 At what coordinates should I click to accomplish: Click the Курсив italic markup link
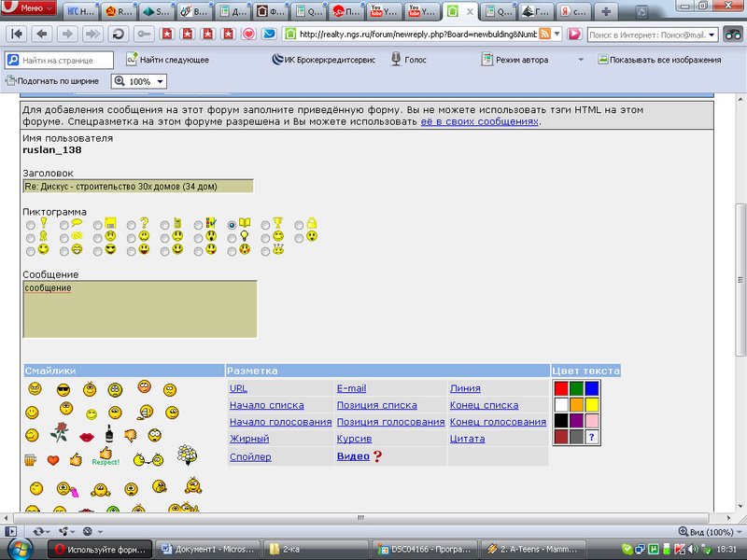[354, 439]
